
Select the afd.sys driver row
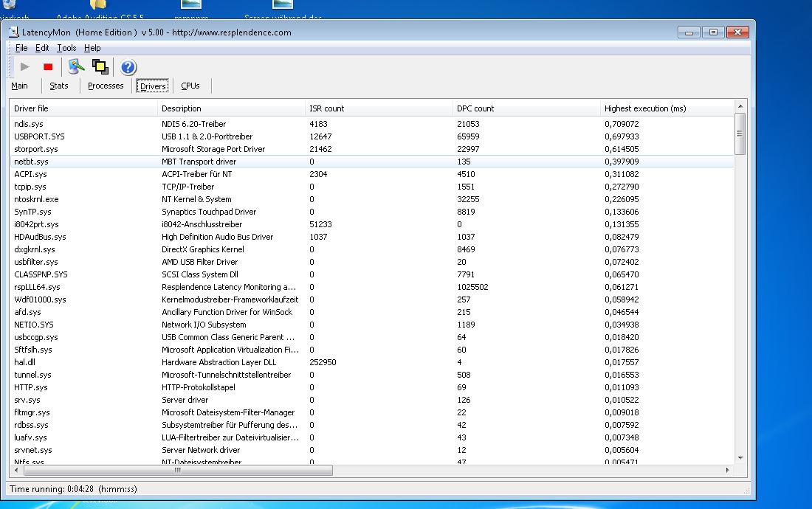(x=372, y=312)
